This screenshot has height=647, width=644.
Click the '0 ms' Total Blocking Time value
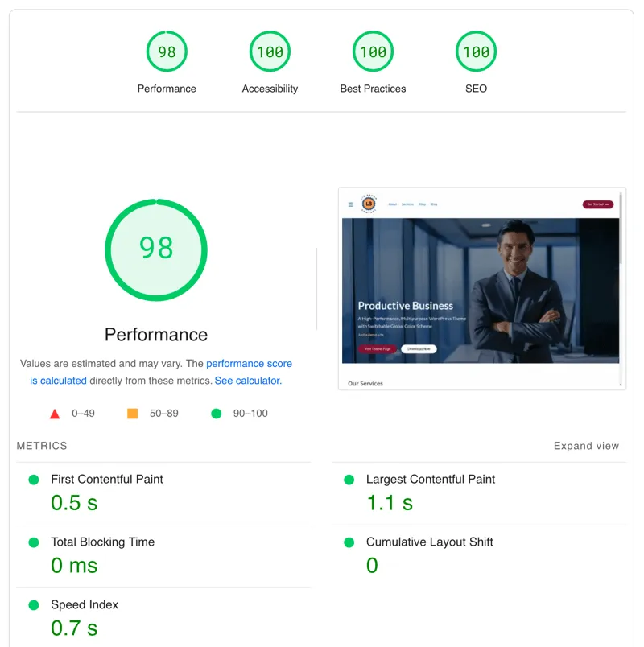pyautogui.click(x=74, y=565)
